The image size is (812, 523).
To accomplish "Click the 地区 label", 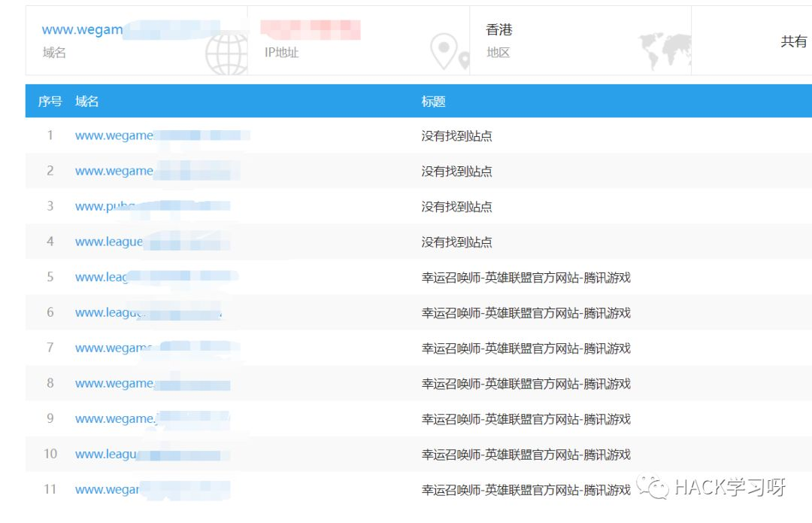I will [498, 53].
